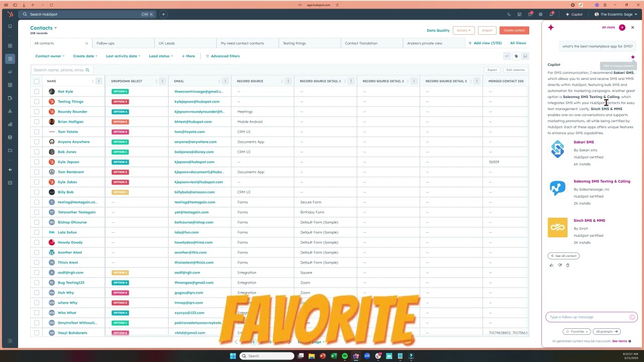Open the Contacts object dropdown
Image resolution: width=644 pixels, height=362 pixels.
point(44,28)
